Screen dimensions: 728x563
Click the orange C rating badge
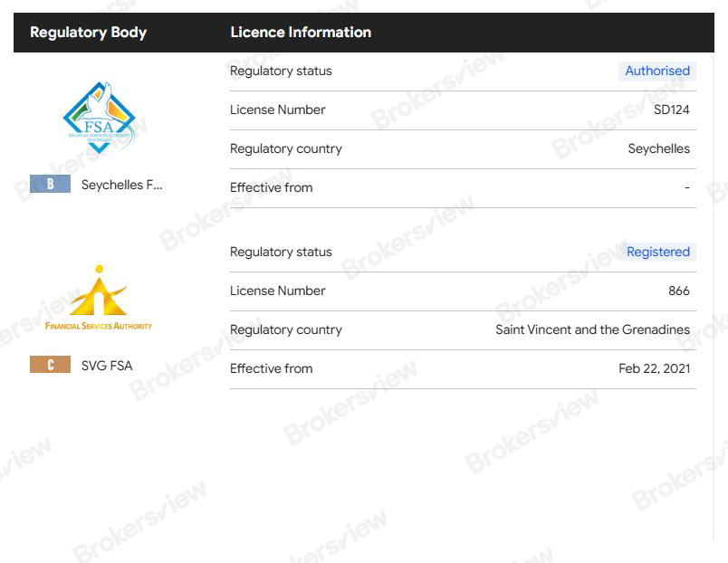pyautogui.click(x=50, y=365)
